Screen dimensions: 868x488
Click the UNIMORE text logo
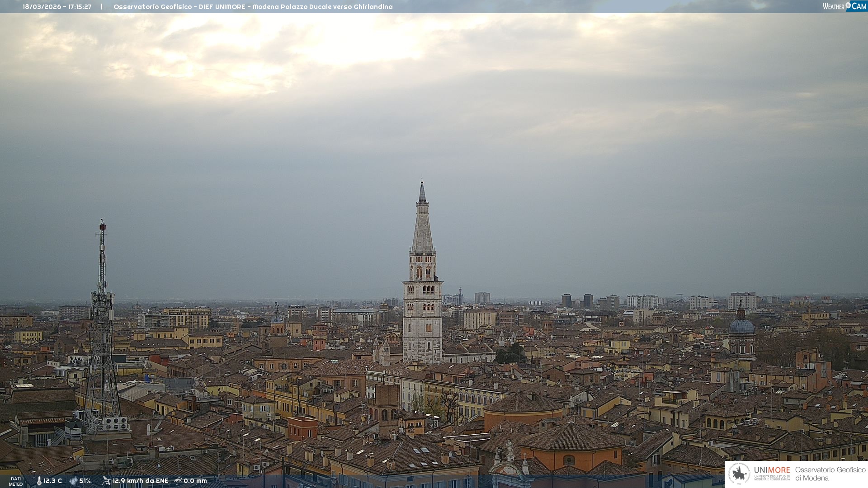point(772,470)
